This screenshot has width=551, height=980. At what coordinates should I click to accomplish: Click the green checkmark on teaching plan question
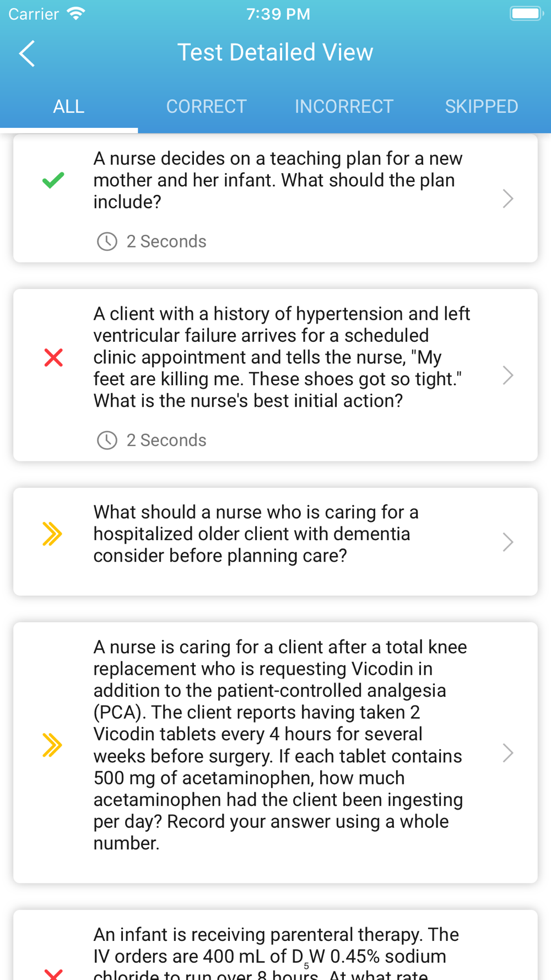pos(53,180)
